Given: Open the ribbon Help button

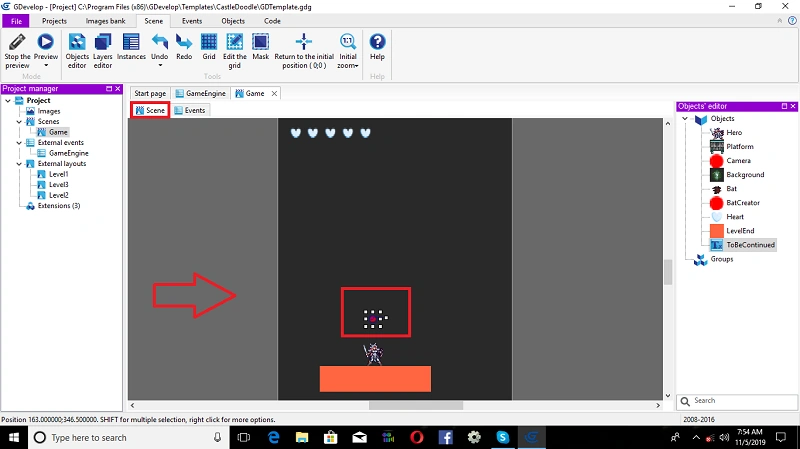Looking at the screenshot, I should [377, 47].
